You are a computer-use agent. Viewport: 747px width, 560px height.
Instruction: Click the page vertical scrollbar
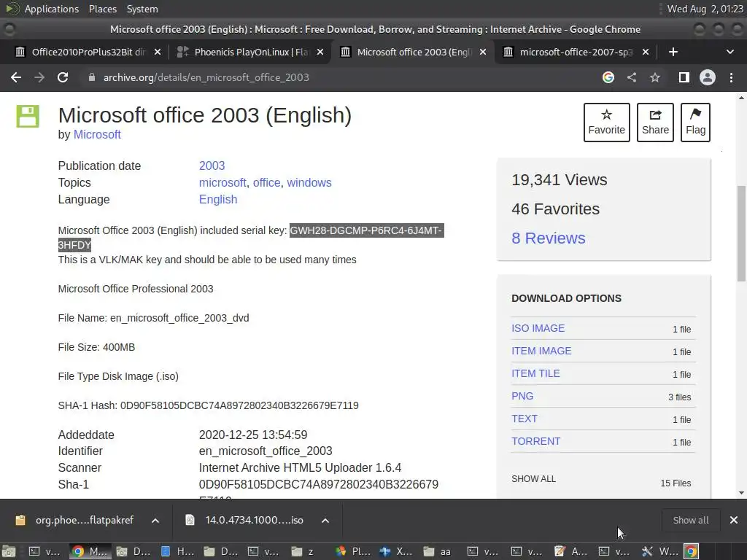(741, 233)
